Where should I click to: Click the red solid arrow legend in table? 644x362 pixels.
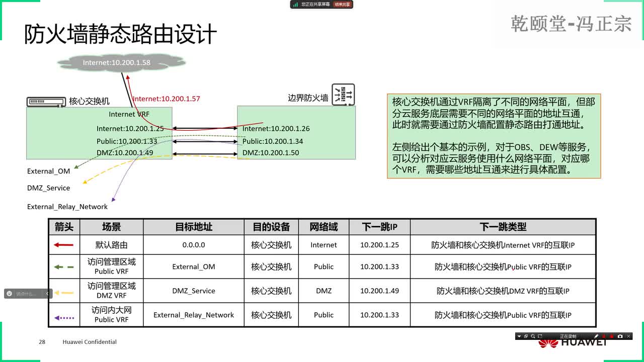coord(64,245)
